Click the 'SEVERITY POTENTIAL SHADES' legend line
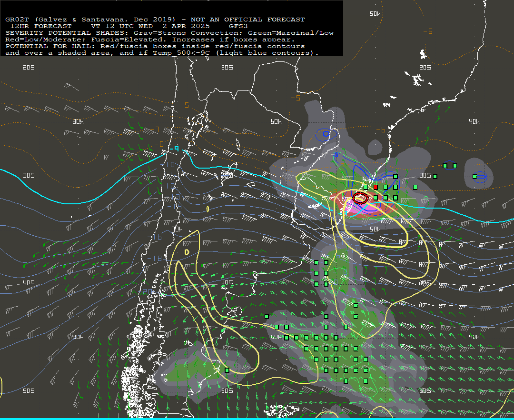The image size is (514, 420). click(x=169, y=33)
